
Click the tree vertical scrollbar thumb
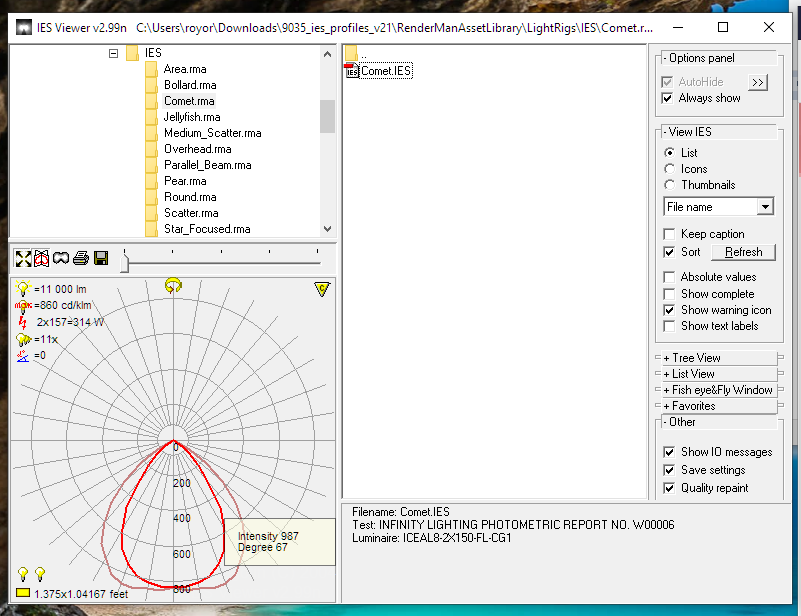coord(327,116)
